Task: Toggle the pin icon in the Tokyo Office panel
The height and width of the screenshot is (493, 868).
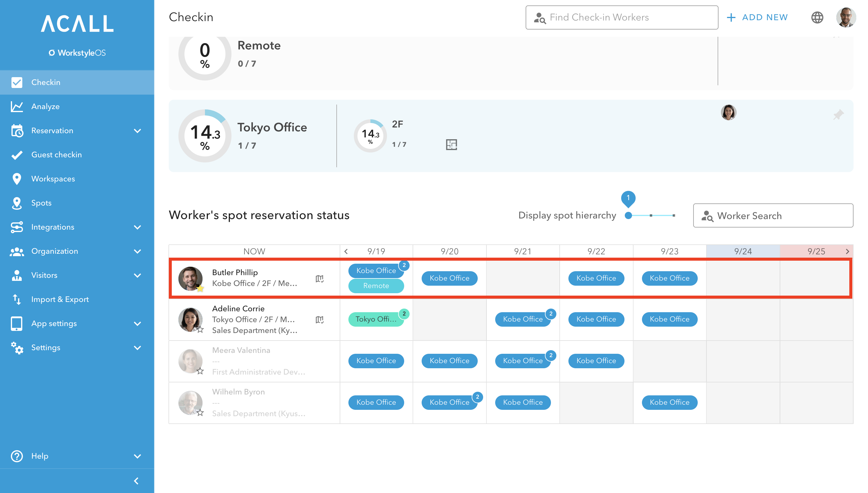Action: 838,115
